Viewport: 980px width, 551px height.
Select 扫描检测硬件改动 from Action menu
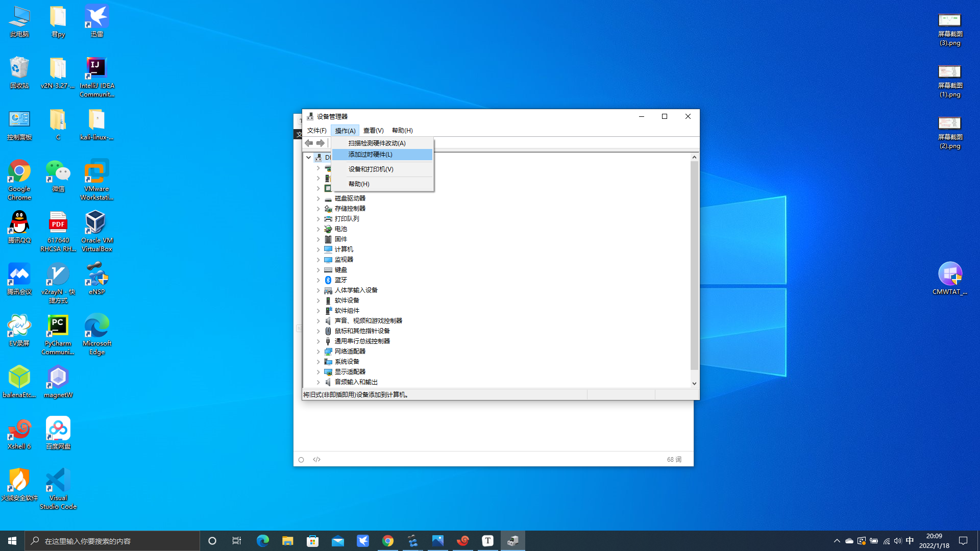[x=377, y=143]
